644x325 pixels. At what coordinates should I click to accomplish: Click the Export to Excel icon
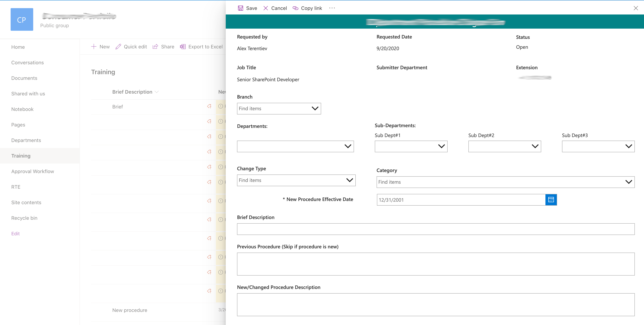click(x=183, y=46)
